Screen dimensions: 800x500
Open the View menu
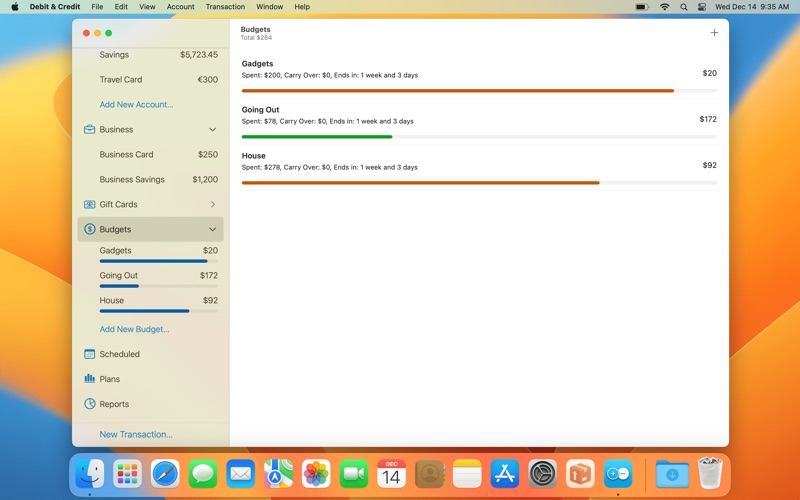tap(147, 7)
